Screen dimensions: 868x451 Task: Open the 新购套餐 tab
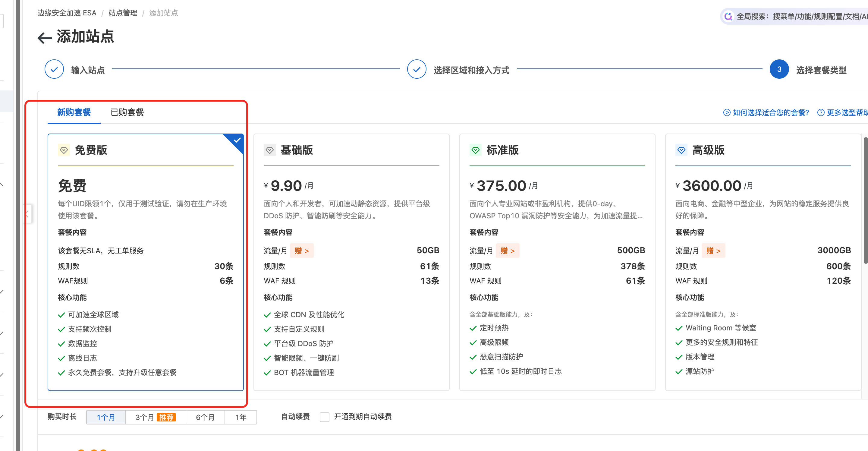pyautogui.click(x=74, y=112)
